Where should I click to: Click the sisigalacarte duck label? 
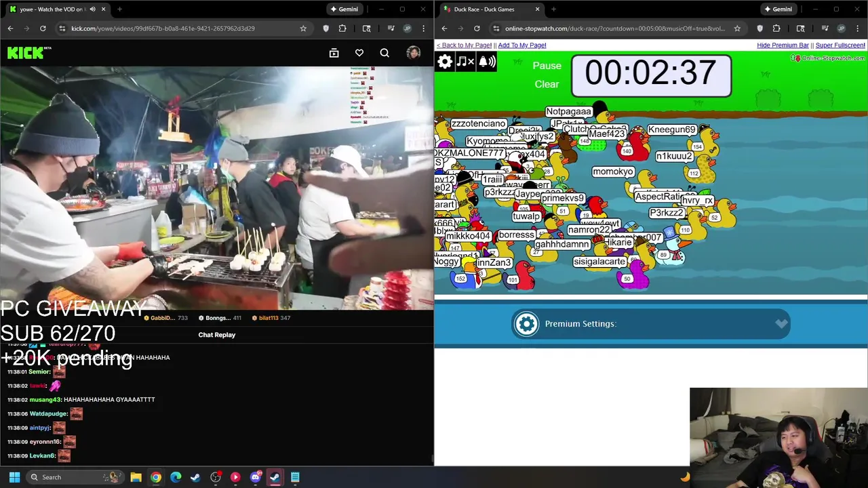[599, 262]
